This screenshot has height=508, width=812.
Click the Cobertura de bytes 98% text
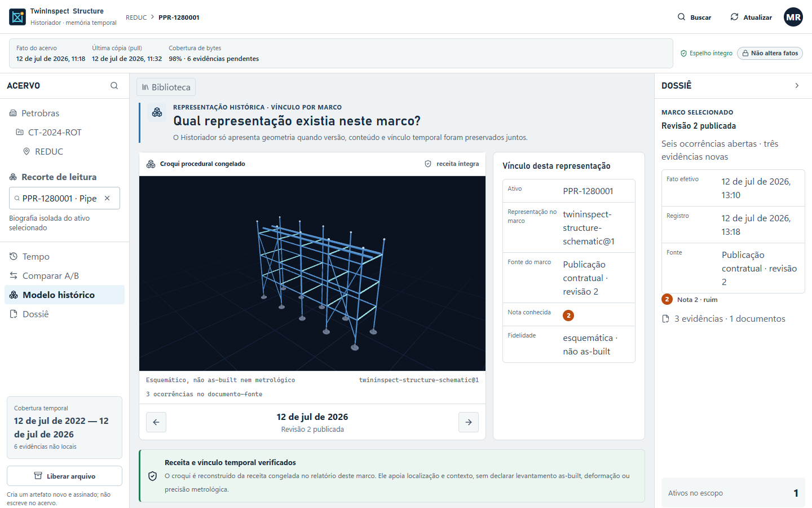pyautogui.click(x=214, y=59)
